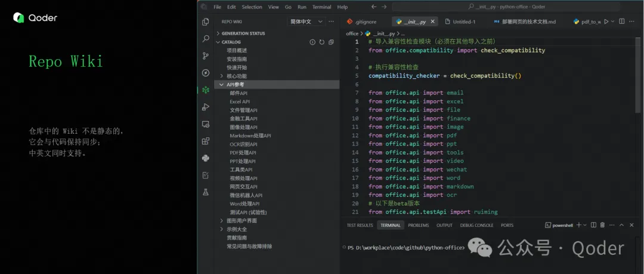The height and width of the screenshot is (274, 644).
Task: Kill the terminal with trash icon
Action: (602, 225)
